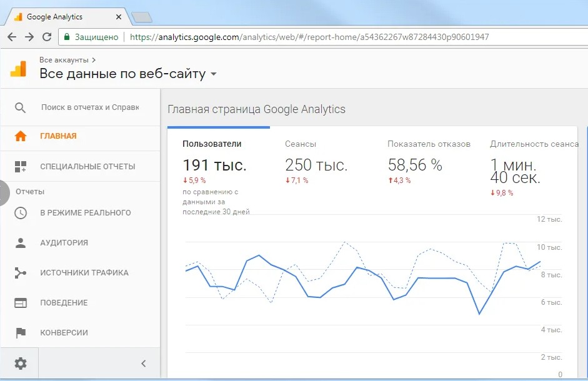Reload the page with the refresh icon

pyautogui.click(x=47, y=37)
